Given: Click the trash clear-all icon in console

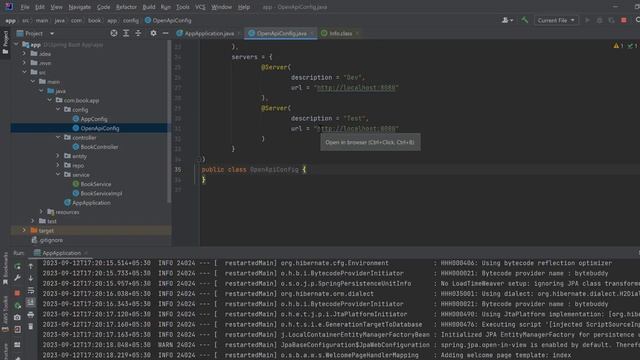Looking at the screenshot, I should [31, 327].
